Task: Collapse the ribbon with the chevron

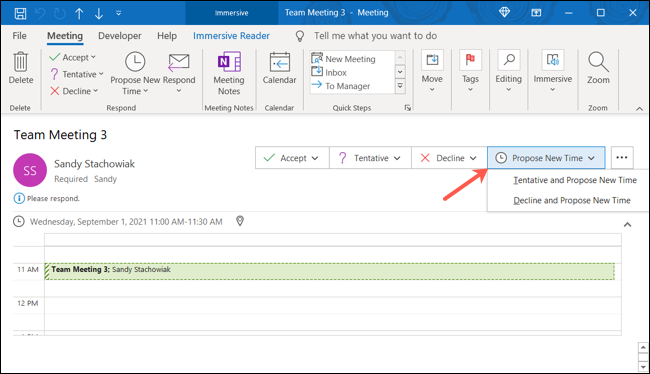Action: (639, 109)
